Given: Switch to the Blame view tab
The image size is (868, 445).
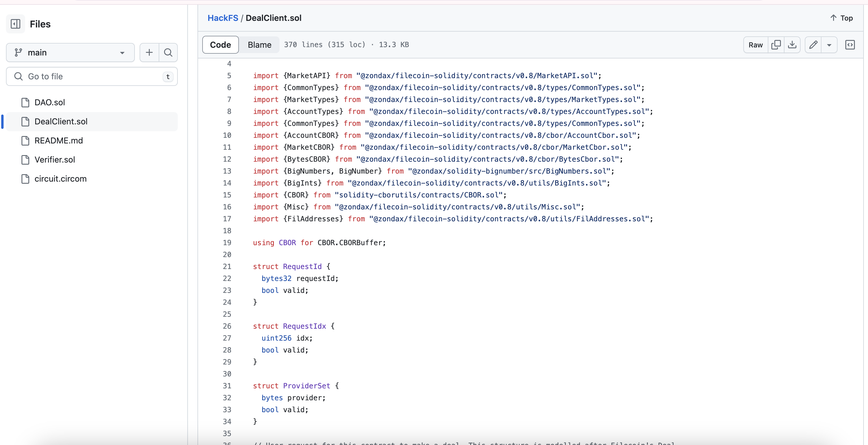Looking at the screenshot, I should click(260, 45).
